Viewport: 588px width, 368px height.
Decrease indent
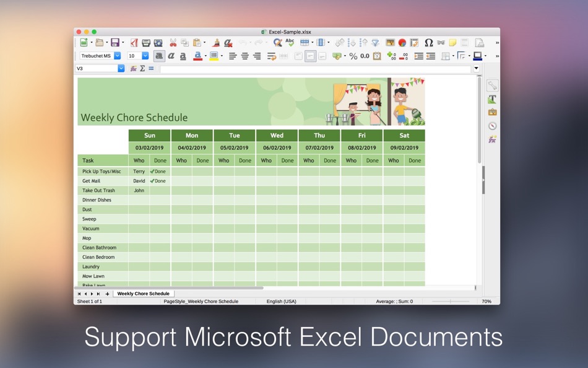[x=431, y=56]
